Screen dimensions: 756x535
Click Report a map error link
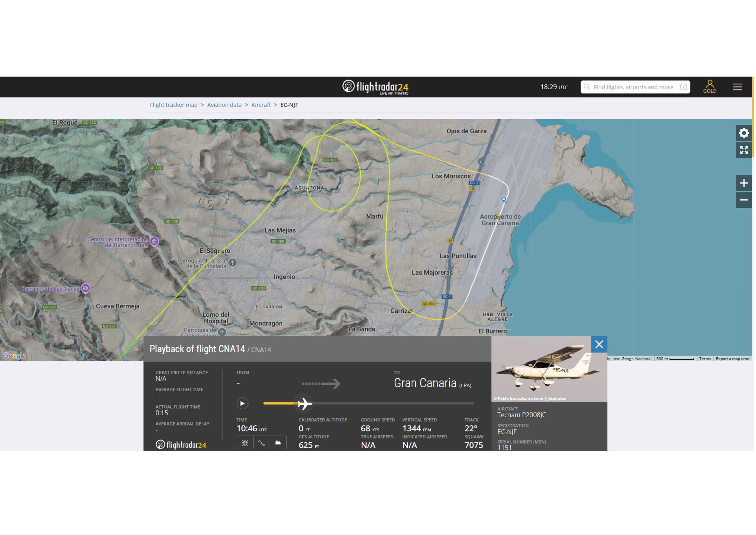tap(732, 359)
